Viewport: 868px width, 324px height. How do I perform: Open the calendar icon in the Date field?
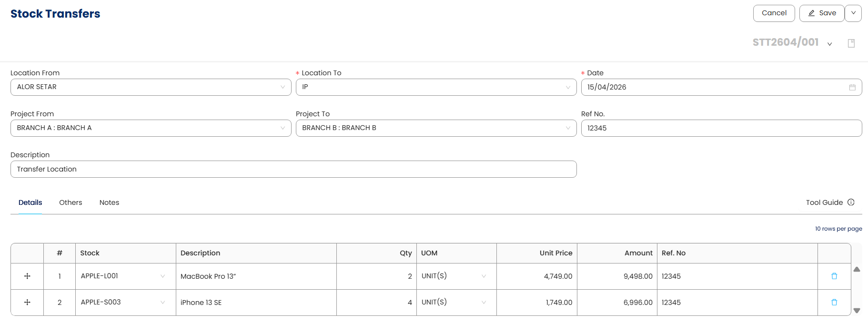click(852, 88)
